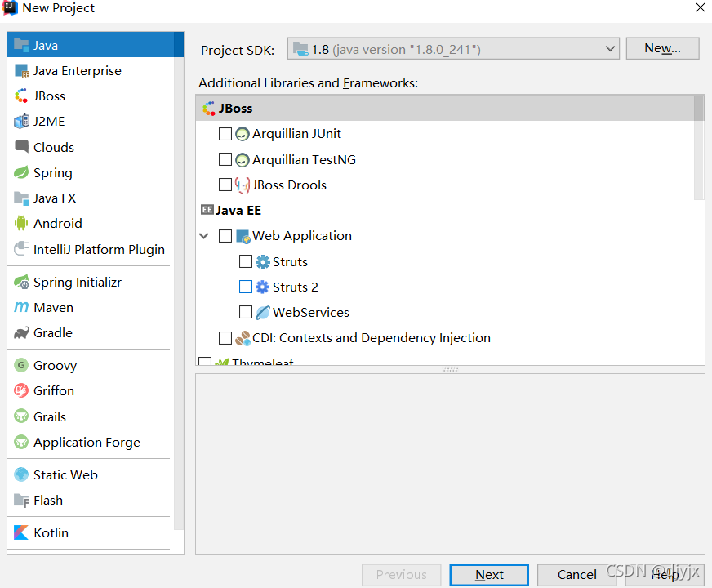This screenshot has width=712, height=588.
Task: Click the CDI beans icon
Action: (x=243, y=338)
